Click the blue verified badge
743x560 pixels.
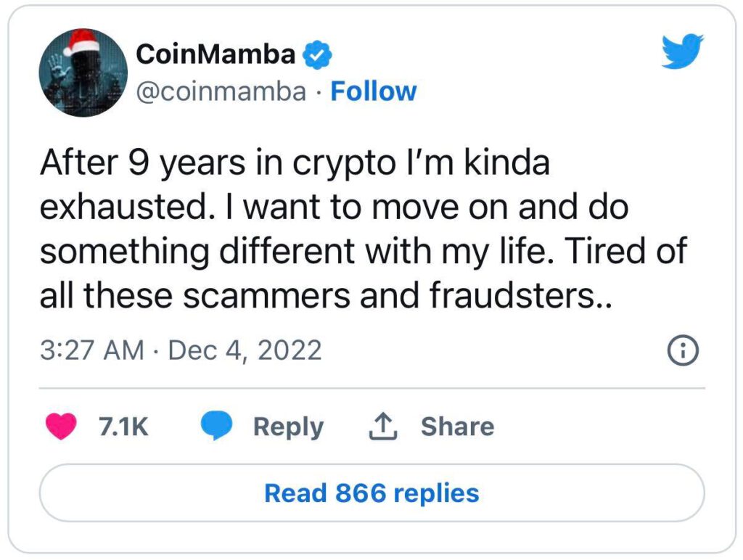(x=318, y=54)
